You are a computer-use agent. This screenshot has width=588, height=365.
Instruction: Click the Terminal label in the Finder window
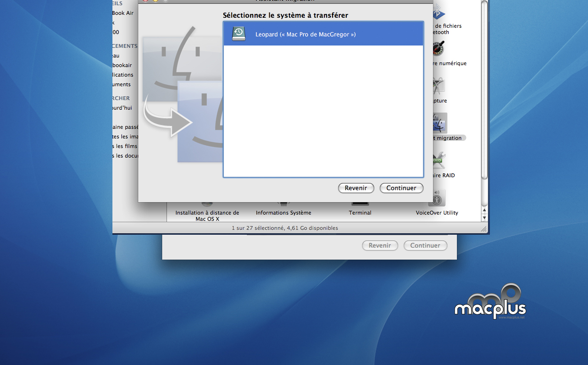pos(360,213)
